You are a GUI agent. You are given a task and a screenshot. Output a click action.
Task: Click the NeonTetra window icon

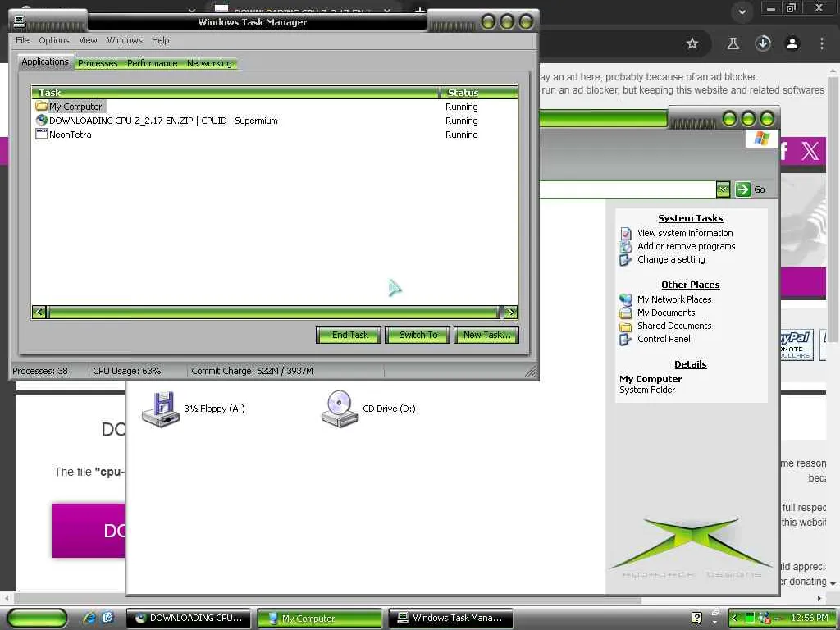pos(41,134)
